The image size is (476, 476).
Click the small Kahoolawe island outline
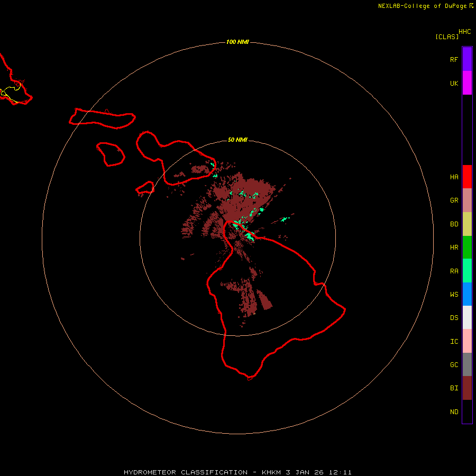(145, 188)
